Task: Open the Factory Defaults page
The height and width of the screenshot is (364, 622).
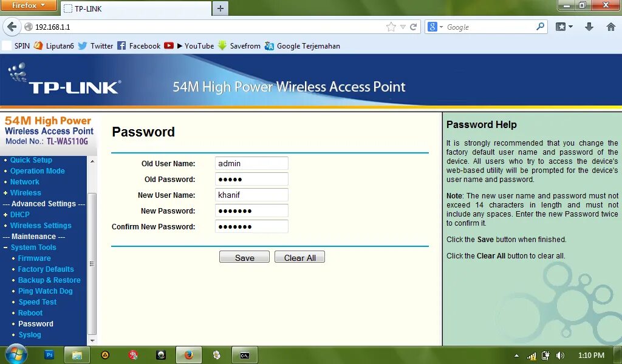Action: pyautogui.click(x=46, y=269)
